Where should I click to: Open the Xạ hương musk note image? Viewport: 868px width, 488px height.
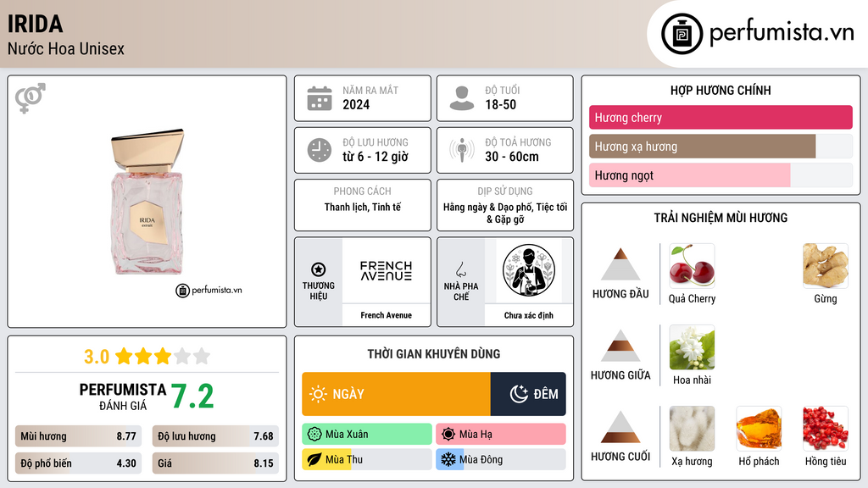pyautogui.click(x=692, y=428)
